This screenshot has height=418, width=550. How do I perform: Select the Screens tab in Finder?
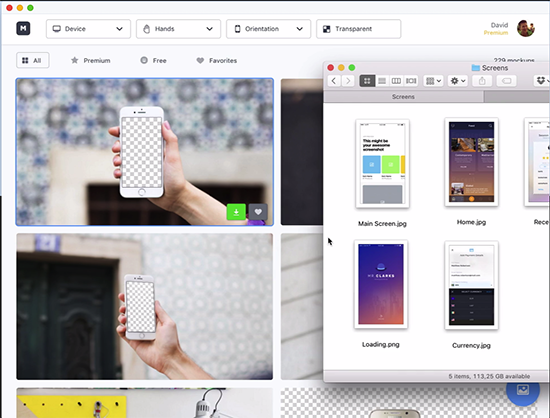pyautogui.click(x=403, y=96)
